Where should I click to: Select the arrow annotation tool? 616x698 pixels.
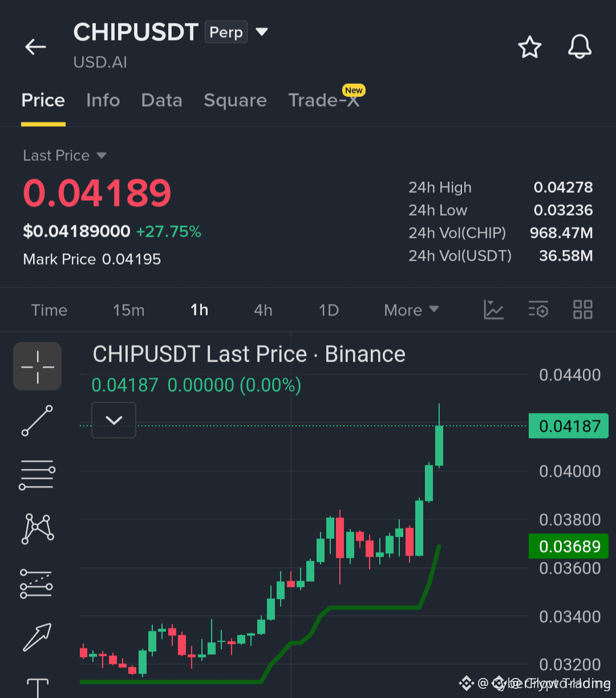[38, 637]
